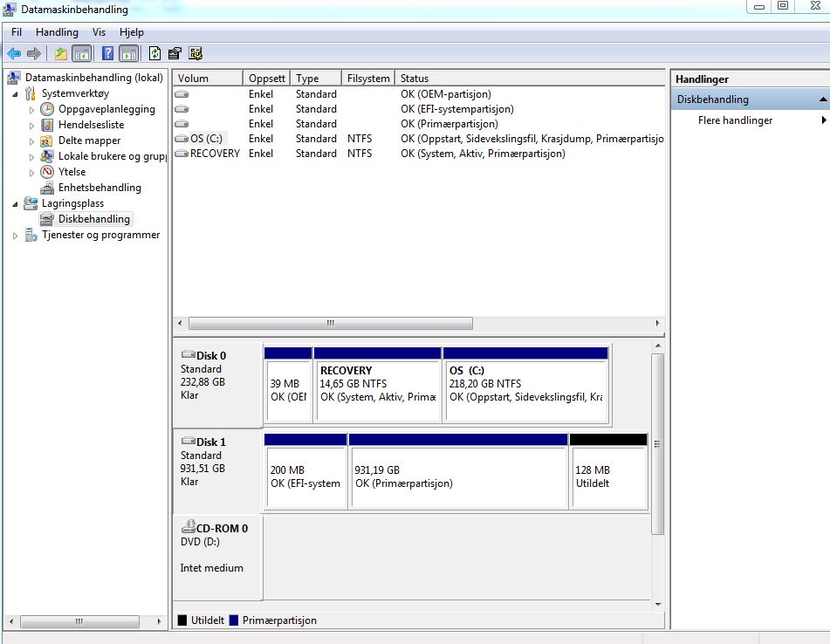Click the drive icon beside RECOVERY volume
Viewport: 830px width, 644px height.
point(182,154)
